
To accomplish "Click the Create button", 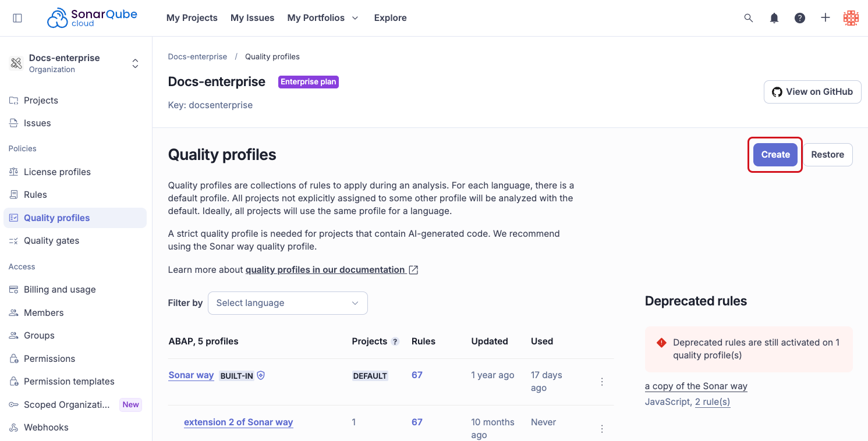I will (x=775, y=155).
